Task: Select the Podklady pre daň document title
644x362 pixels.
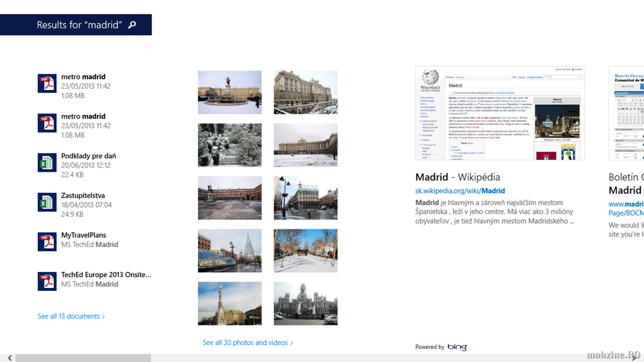Action: click(x=89, y=156)
